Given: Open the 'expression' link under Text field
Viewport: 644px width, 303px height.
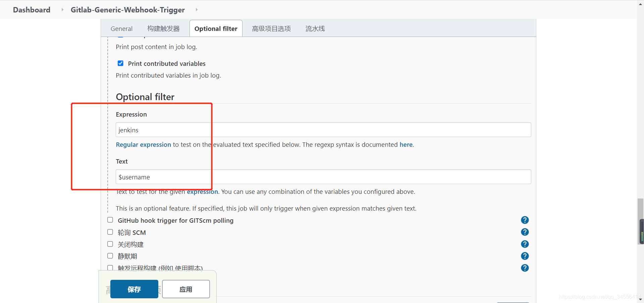Looking at the screenshot, I should pyautogui.click(x=202, y=192).
